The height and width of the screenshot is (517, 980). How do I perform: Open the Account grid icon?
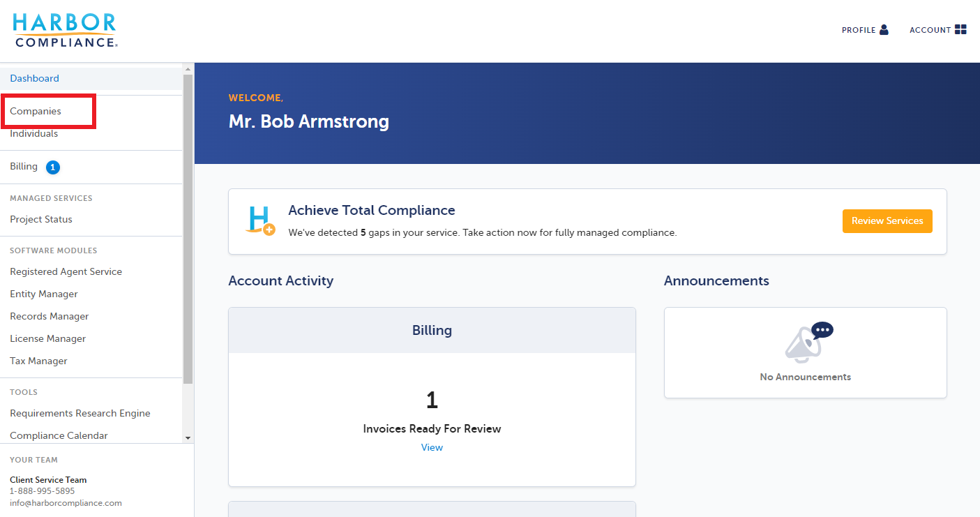click(x=960, y=29)
